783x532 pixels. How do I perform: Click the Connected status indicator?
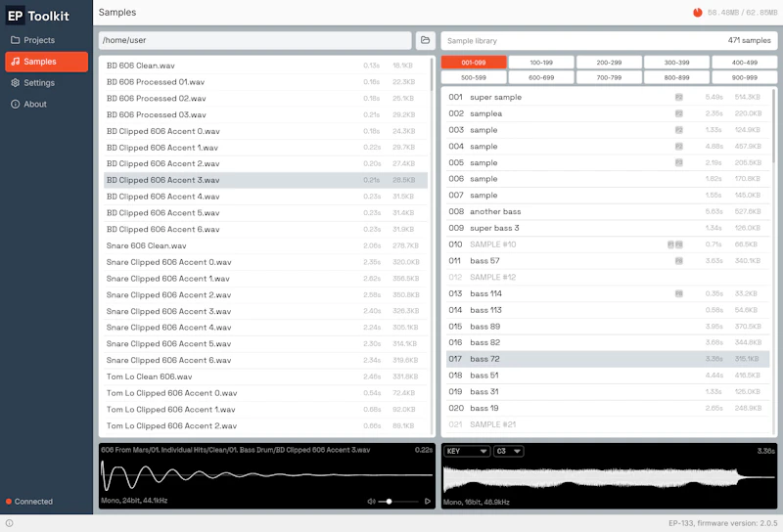(29, 502)
